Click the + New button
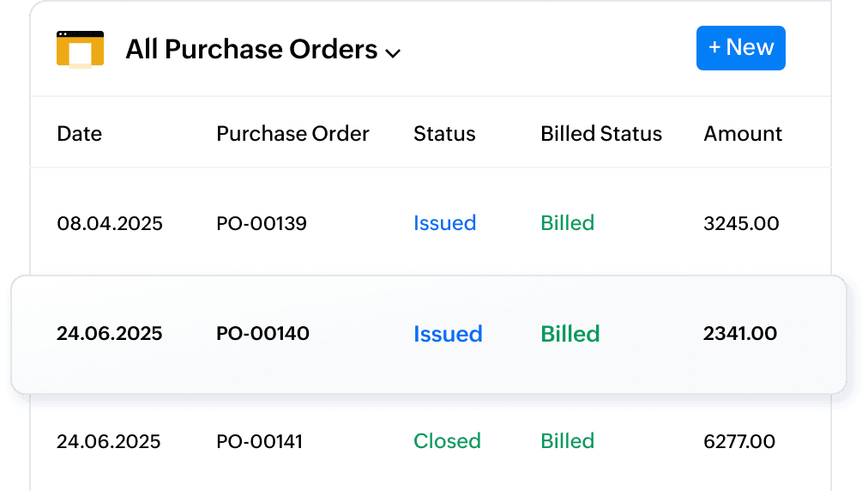Viewport: 868px width, 491px height. click(x=740, y=48)
